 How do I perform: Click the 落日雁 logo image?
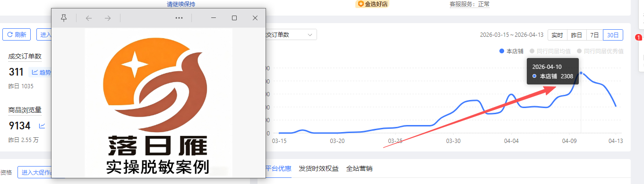tap(159, 103)
